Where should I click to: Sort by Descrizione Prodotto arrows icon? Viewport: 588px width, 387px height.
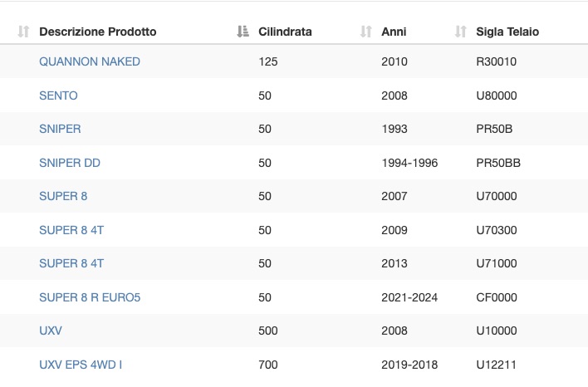(x=23, y=32)
